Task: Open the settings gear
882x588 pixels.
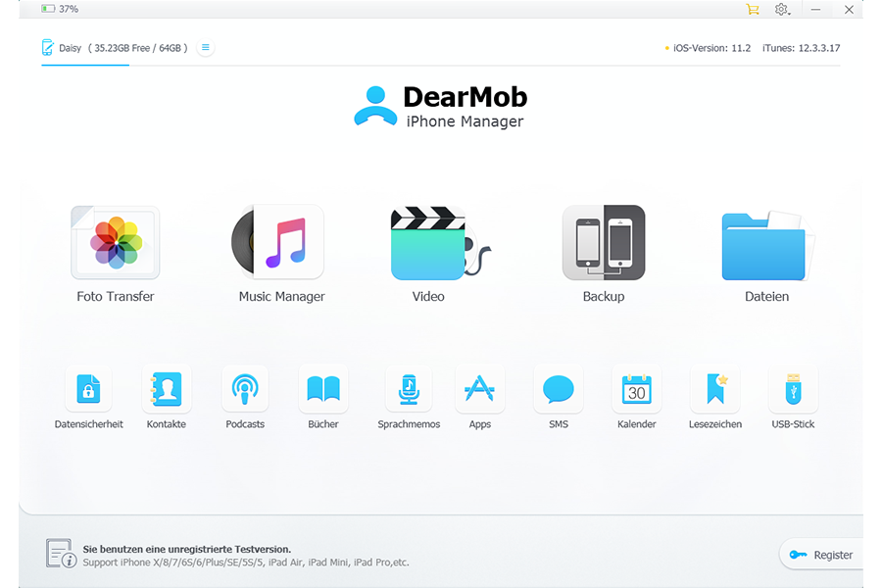Action: (x=782, y=9)
